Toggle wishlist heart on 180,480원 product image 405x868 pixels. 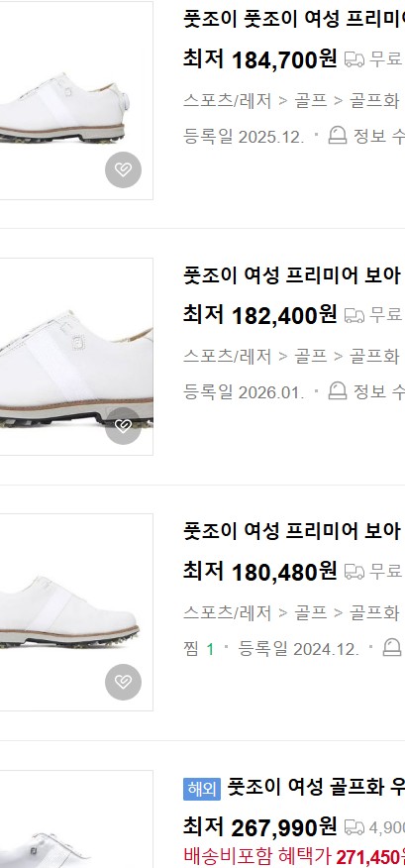(x=123, y=682)
